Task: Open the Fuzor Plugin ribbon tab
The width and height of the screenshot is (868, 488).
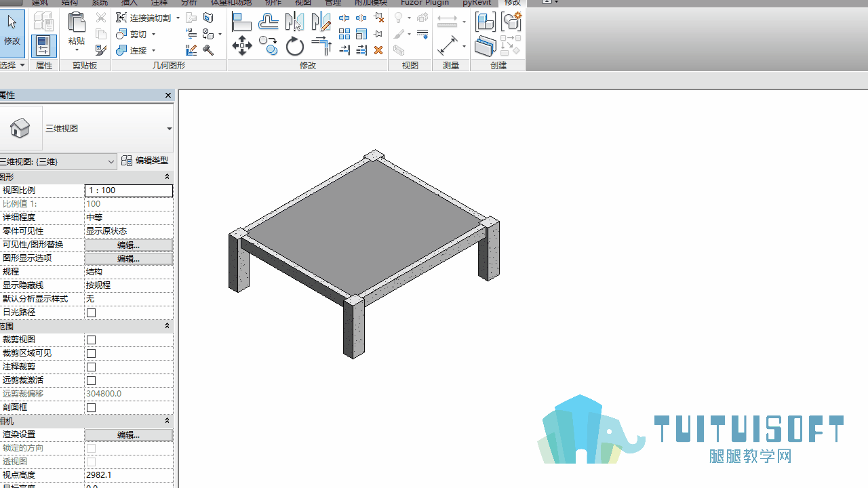Action: pyautogui.click(x=425, y=3)
